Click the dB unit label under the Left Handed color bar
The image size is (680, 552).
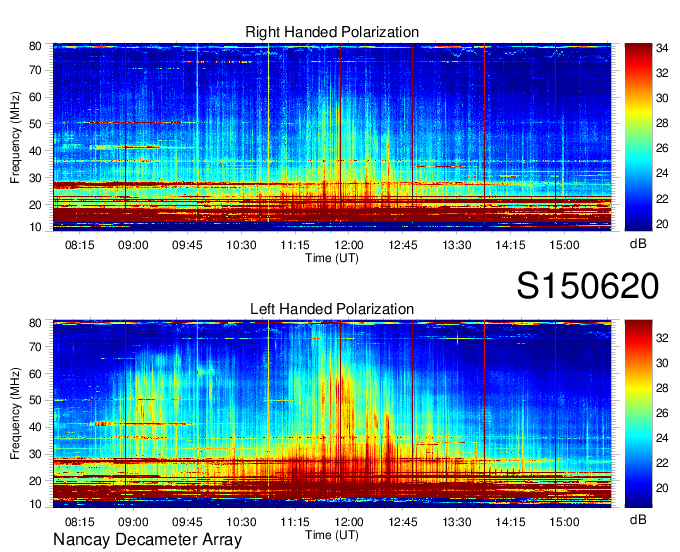coord(638,520)
